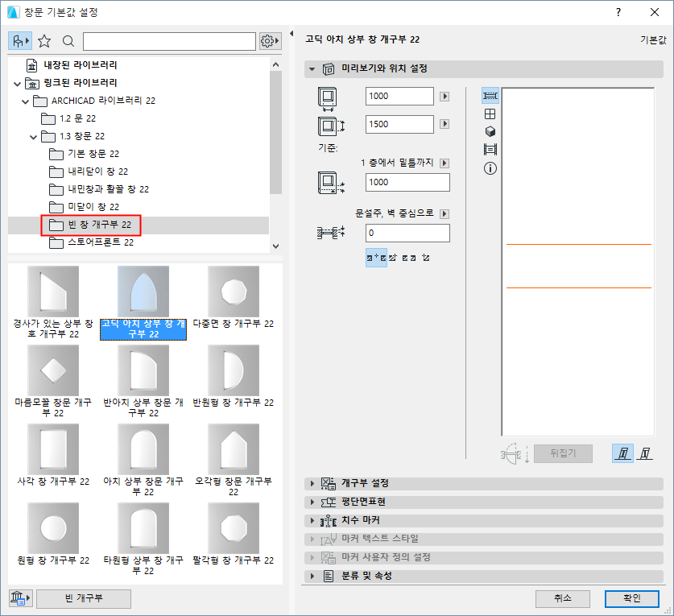Expand 분류 및 속성 panel
Image resolution: width=674 pixels, height=616 pixels.
click(484, 576)
